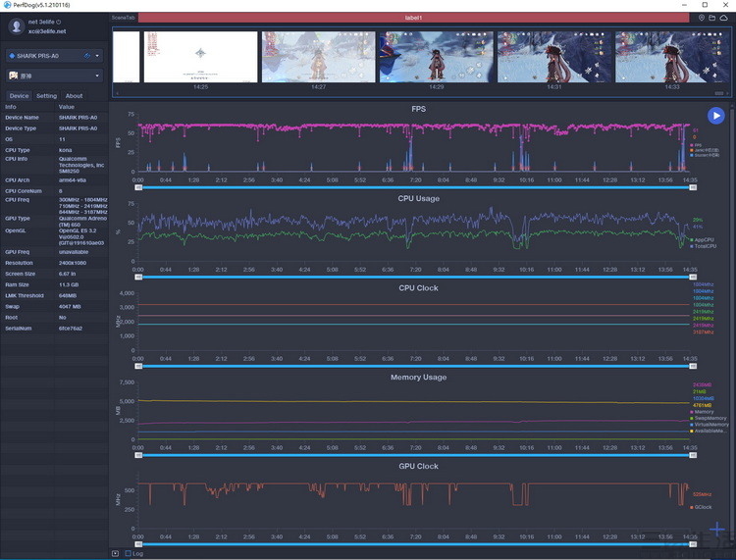Click the panel toggle icon left of Log
The height and width of the screenshot is (560, 736).
tap(115, 553)
